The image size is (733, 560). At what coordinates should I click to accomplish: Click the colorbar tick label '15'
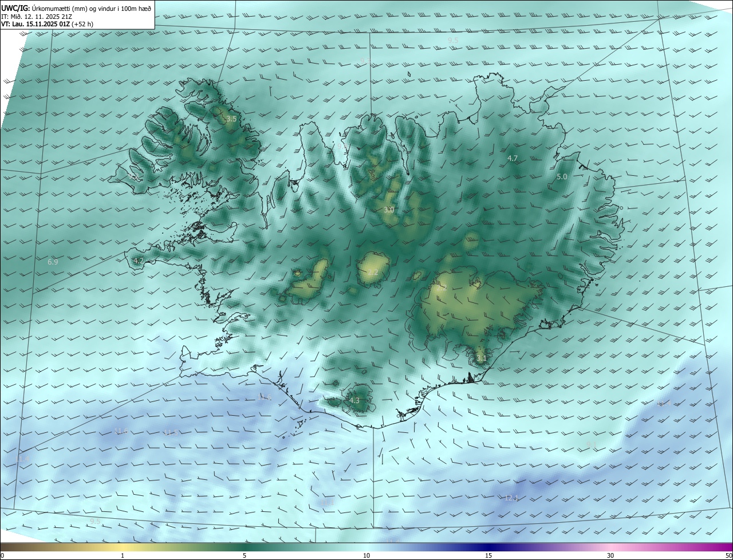(488, 555)
